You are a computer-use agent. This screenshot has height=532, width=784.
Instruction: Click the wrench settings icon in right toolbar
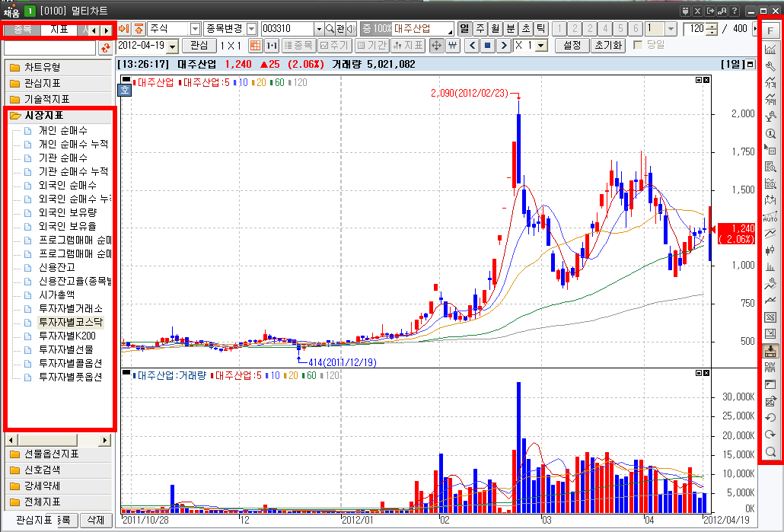(x=770, y=66)
